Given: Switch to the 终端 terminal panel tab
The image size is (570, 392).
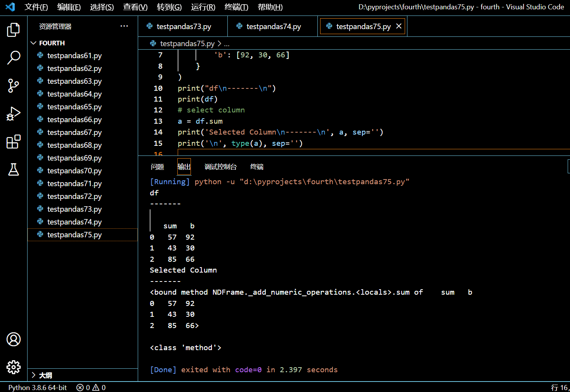Looking at the screenshot, I should click(x=257, y=167).
